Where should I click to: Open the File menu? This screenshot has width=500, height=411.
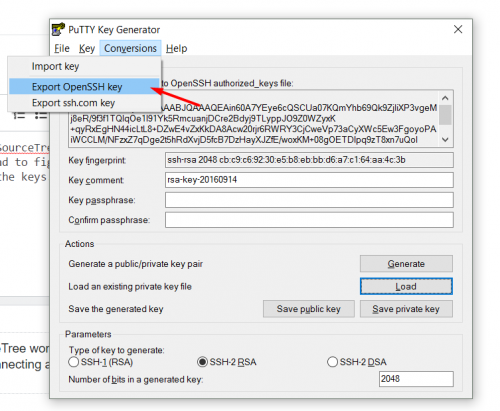tap(62, 48)
